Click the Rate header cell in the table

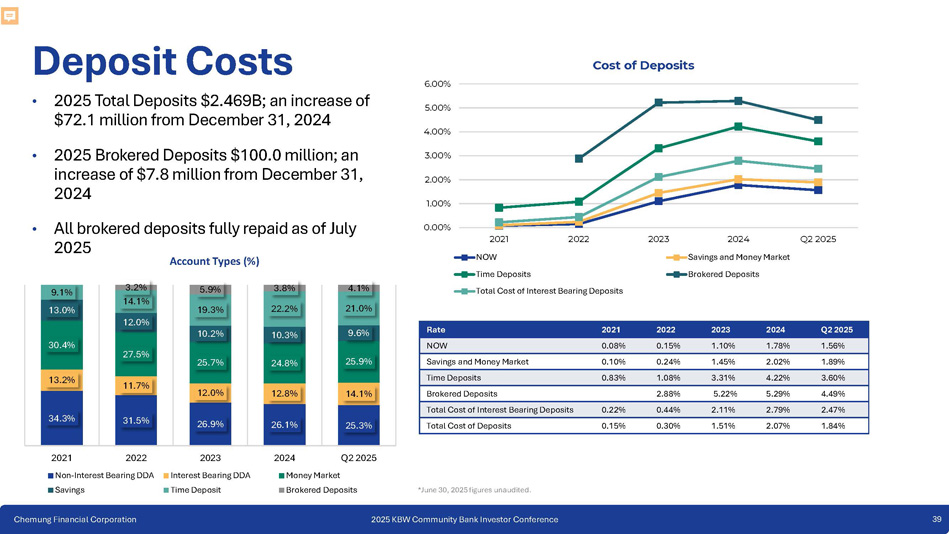pos(437,329)
